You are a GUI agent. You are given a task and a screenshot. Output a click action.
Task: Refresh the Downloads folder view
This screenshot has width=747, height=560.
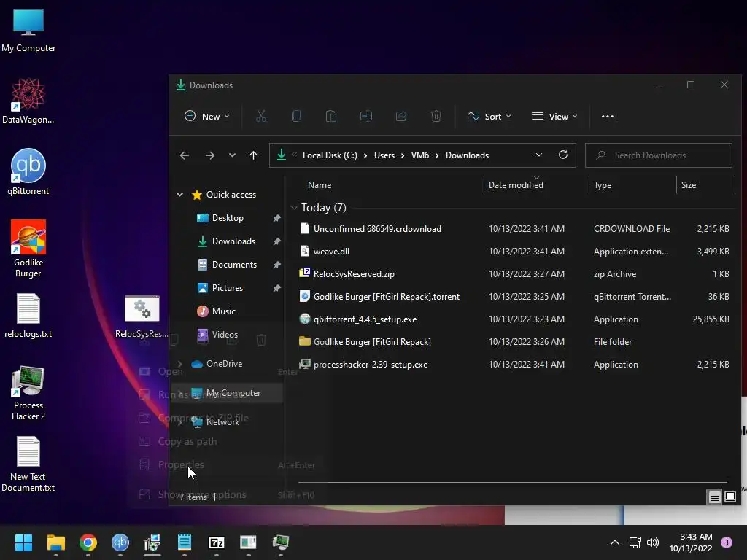pos(563,155)
